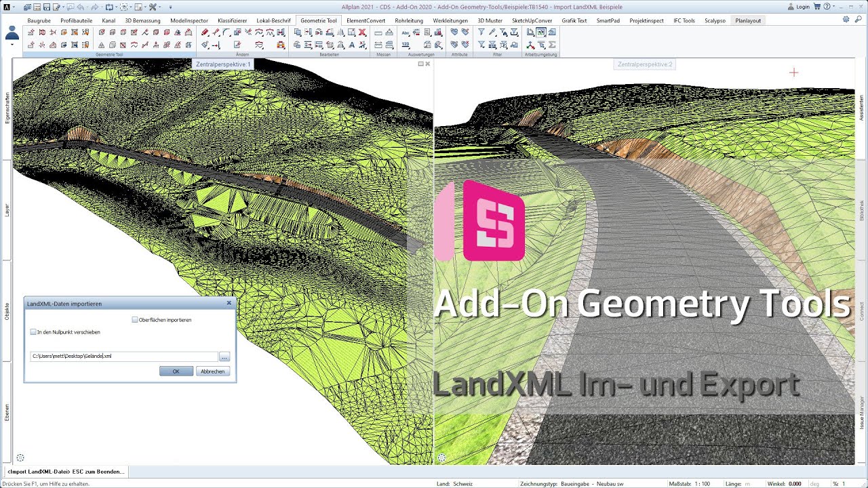Viewport: 868px width, 488px height.
Task: Click the Allplan application logo button
Action: (x=5, y=6)
